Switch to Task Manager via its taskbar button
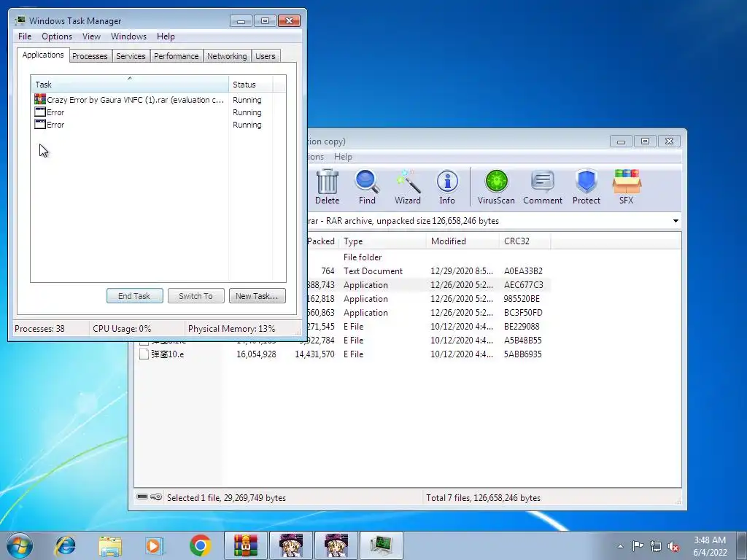747x560 pixels. (x=381, y=545)
